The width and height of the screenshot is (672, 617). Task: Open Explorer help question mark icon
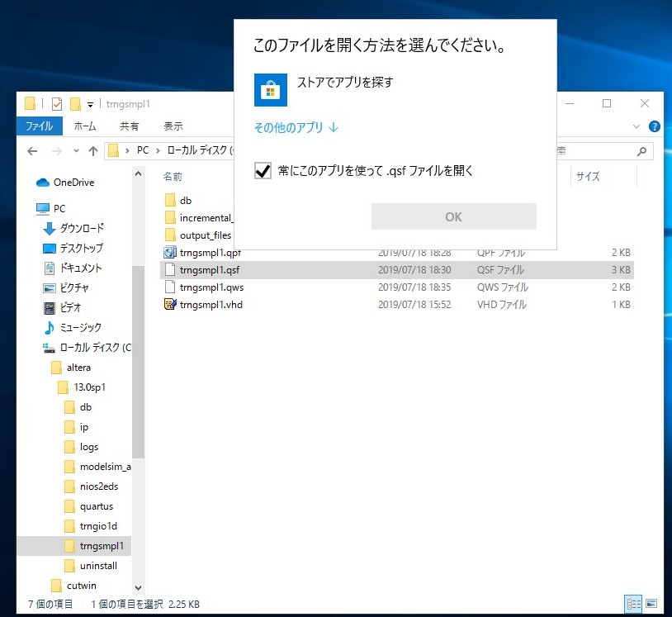point(655,126)
